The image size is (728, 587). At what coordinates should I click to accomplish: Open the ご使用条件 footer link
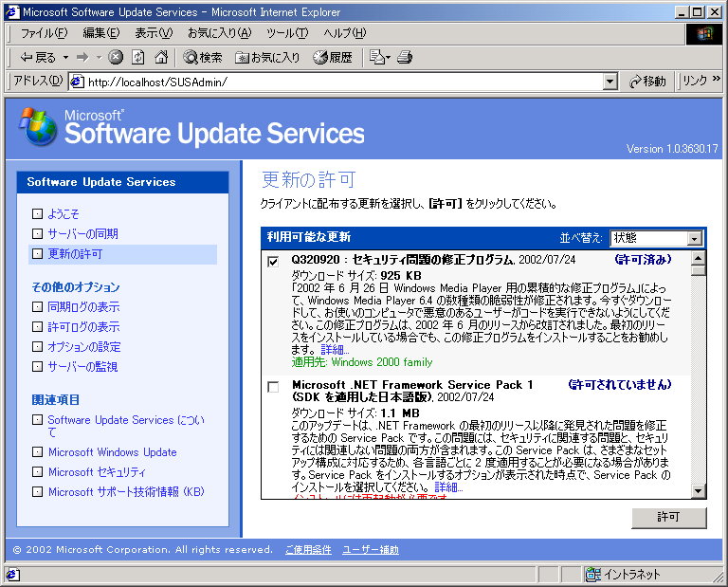(308, 550)
